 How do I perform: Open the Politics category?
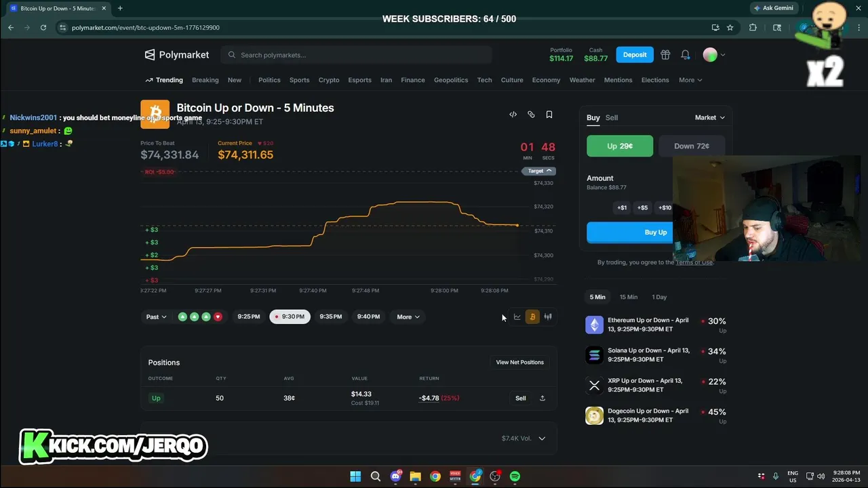click(x=269, y=80)
